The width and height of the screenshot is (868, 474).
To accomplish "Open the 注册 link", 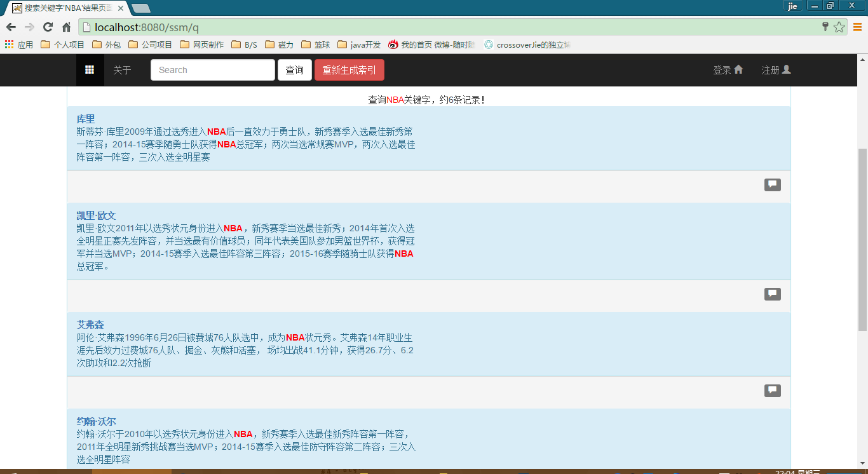I will pos(776,70).
